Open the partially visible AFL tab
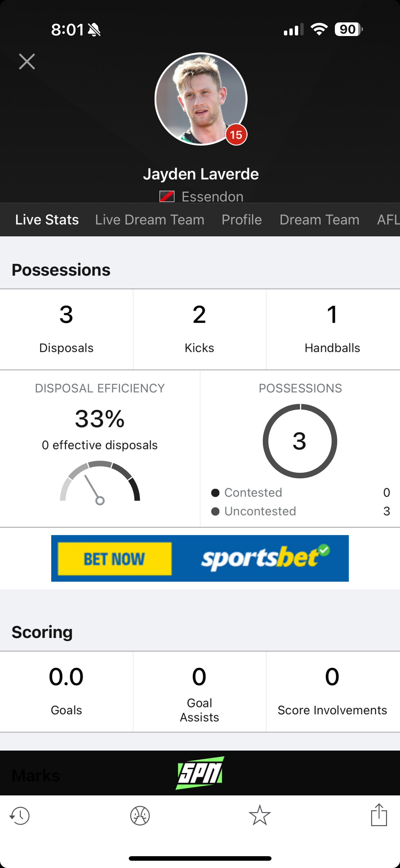The height and width of the screenshot is (868, 400). click(x=388, y=220)
